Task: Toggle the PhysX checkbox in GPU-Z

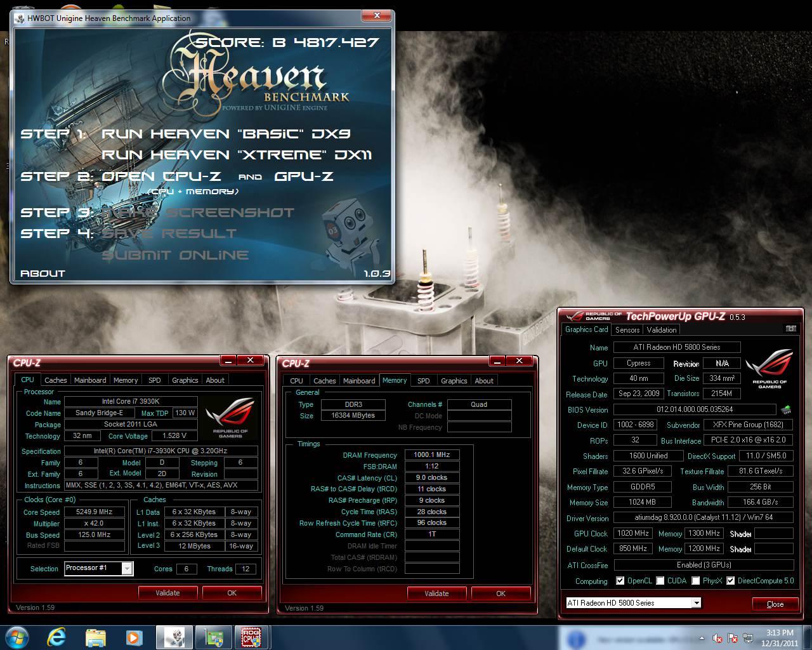Action: [x=696, y=581]
